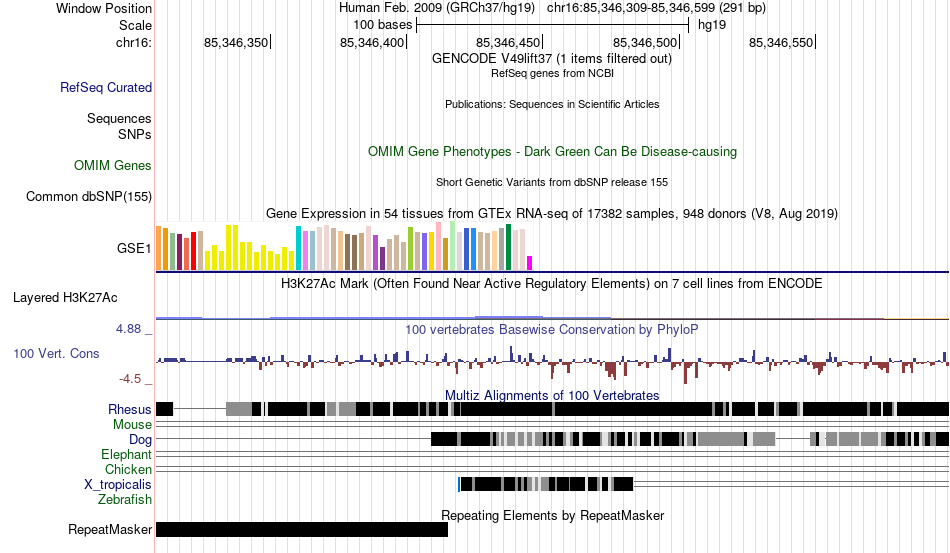The width and height of the screenshot is (950, 553).
Task: Click 'Repeating Elements by RepeatMasker' title
Action: point(552,515)
